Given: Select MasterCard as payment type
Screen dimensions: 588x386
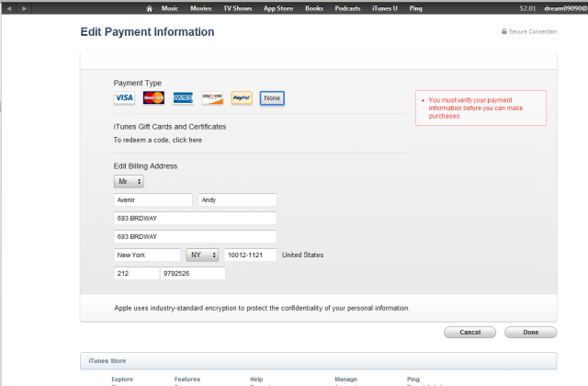Looking at the screenshot, I should pyautogui.click(x=153, y=98).
